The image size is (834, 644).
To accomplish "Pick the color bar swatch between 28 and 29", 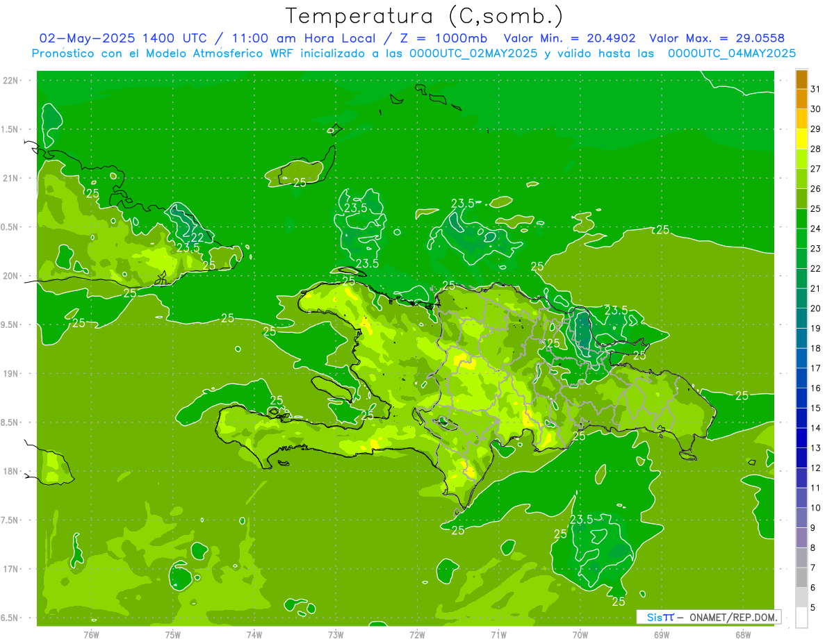I will click(802, 139).
